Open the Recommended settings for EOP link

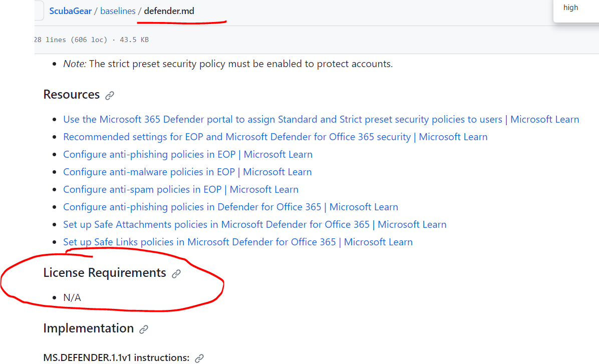pyautogui.click(x=275, y=137)
